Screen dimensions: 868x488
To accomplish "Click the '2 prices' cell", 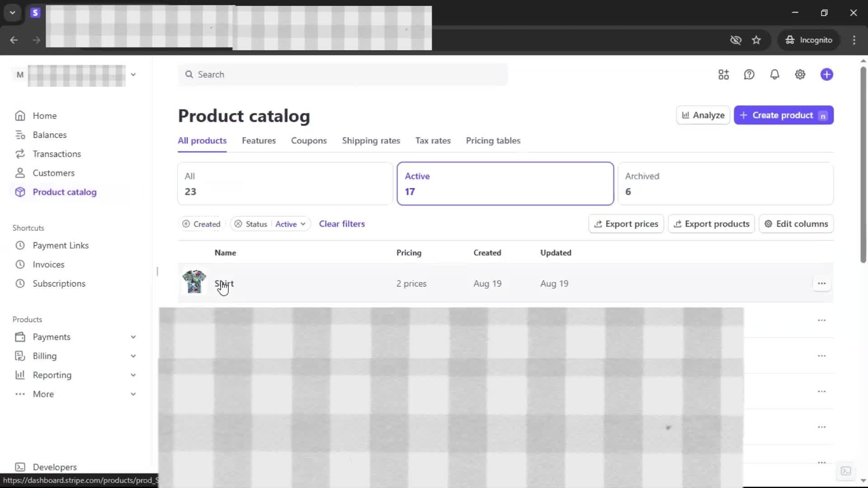I will click(411, 284).
